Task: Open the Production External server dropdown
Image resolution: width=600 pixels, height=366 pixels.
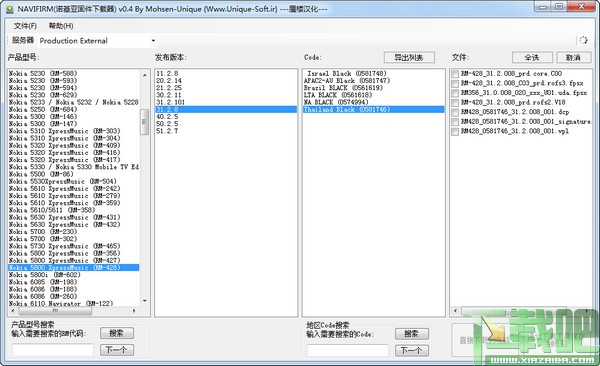Action: tap(153, 41)
